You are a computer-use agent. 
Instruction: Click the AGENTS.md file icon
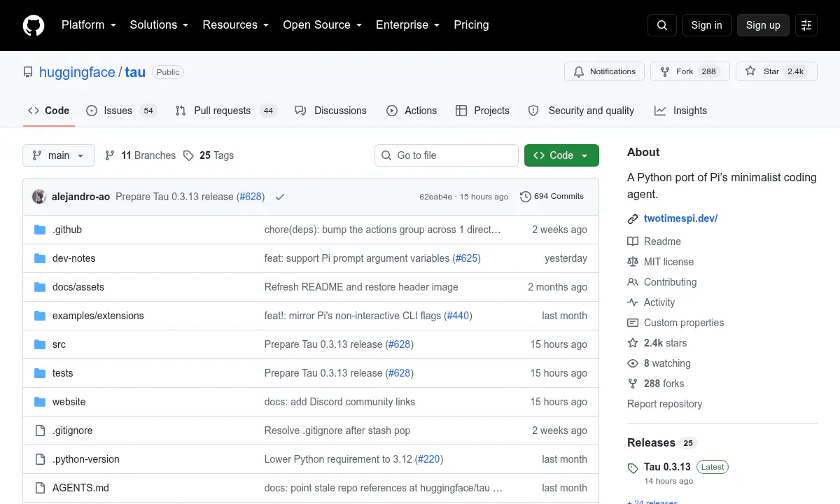pyautogui.click(x=40, y=488)
